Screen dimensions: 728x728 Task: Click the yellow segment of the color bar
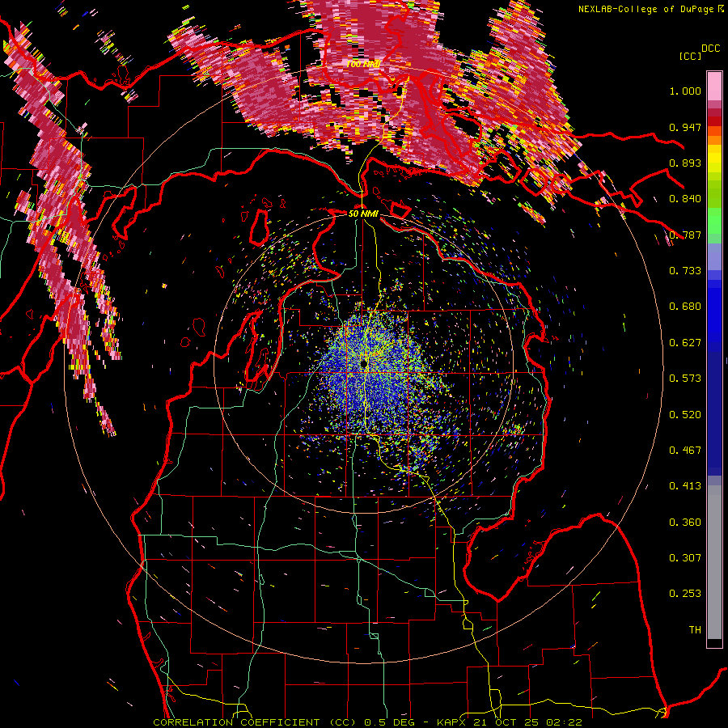714,159
